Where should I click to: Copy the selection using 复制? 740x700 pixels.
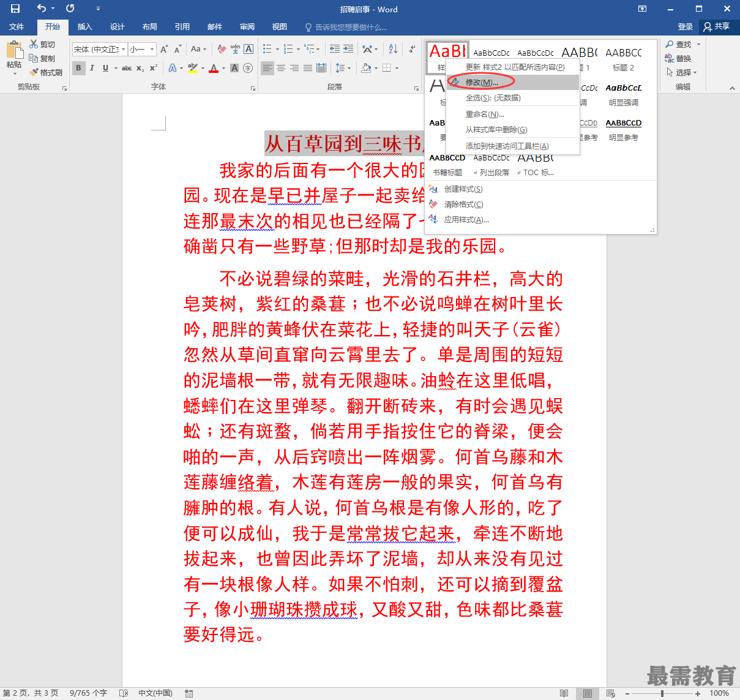click(42, 58)
